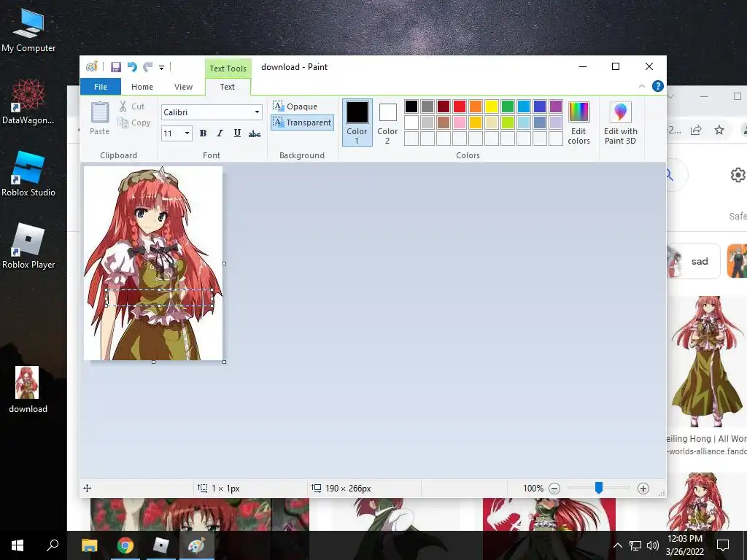This screenshot has height=560, width=747.
Task: Click the Copy button in Clipboard group
Action: (134, 122)
